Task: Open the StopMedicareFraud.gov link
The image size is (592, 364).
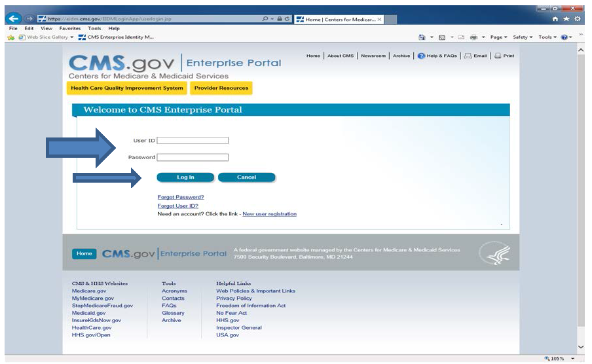Action: pyautogui.click(x=102, y=306)
